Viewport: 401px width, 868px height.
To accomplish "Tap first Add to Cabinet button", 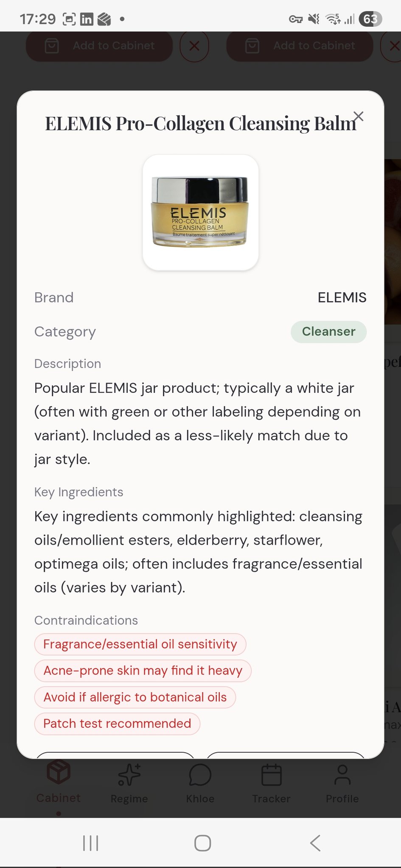I will (x=99, y=46).
